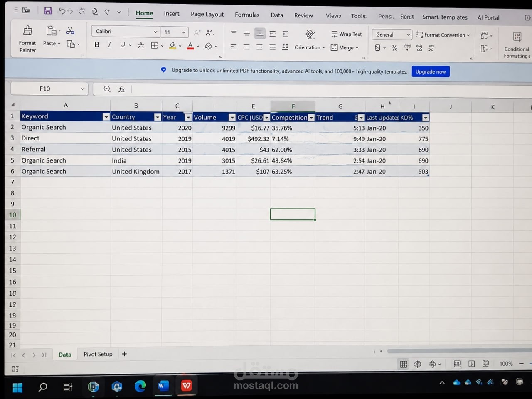Toggle Italic formatting
Screen dimensions: 532x399
(x=109, y=44)
